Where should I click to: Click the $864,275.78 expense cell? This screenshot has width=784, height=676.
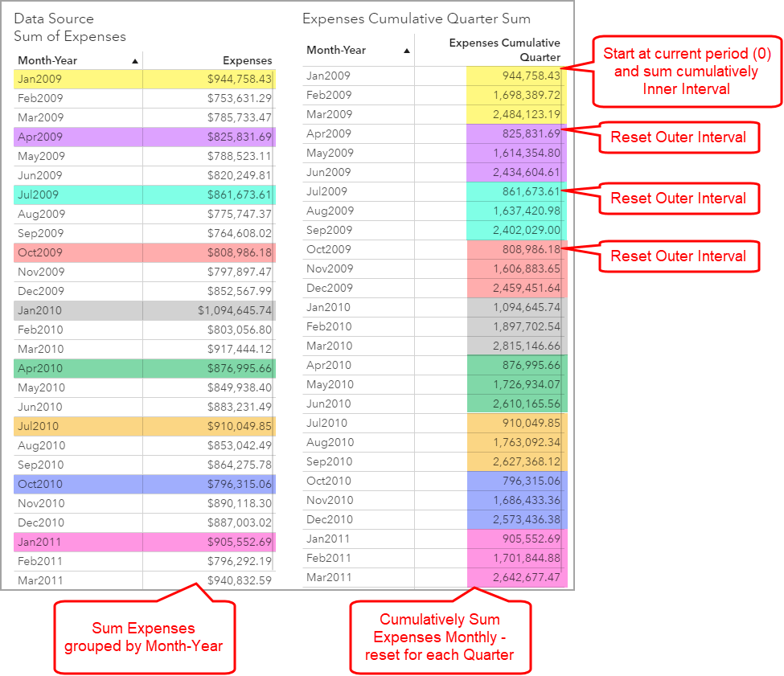(x=240, y=465)
